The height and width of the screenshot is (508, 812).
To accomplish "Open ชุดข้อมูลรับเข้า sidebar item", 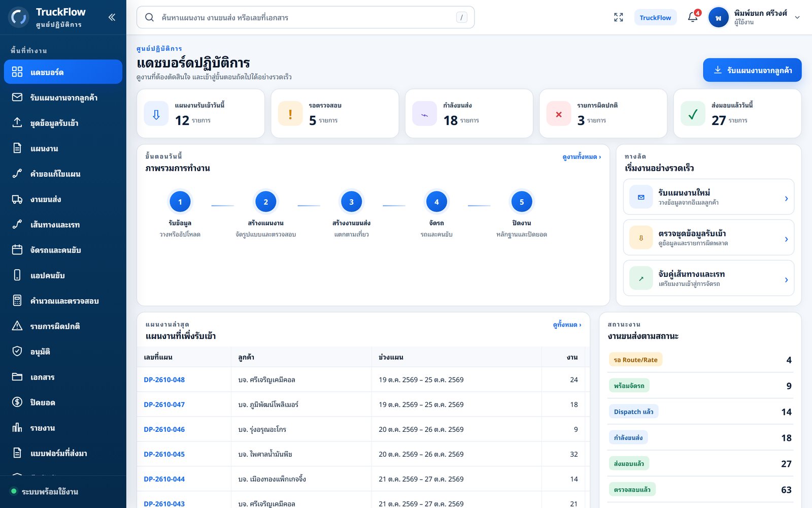I will click(x=63, y=123).
